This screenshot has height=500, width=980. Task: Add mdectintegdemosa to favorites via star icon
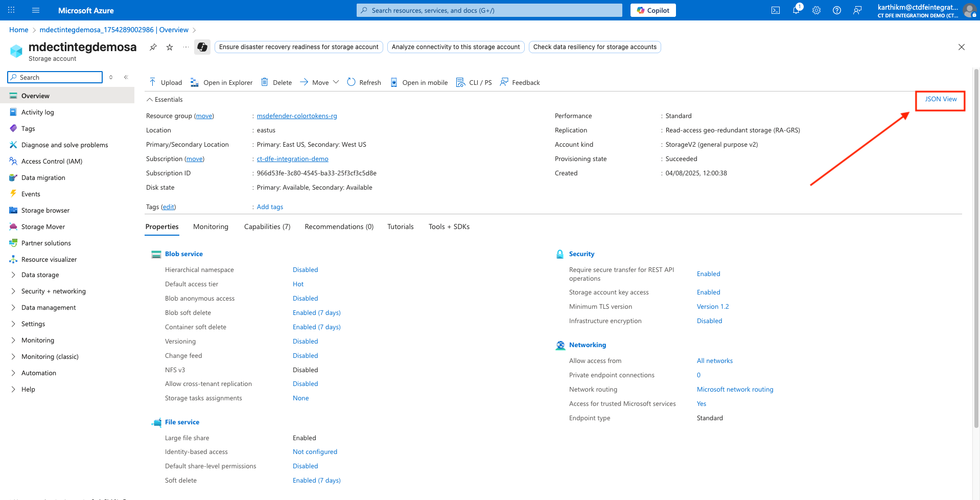coord(169,47)
